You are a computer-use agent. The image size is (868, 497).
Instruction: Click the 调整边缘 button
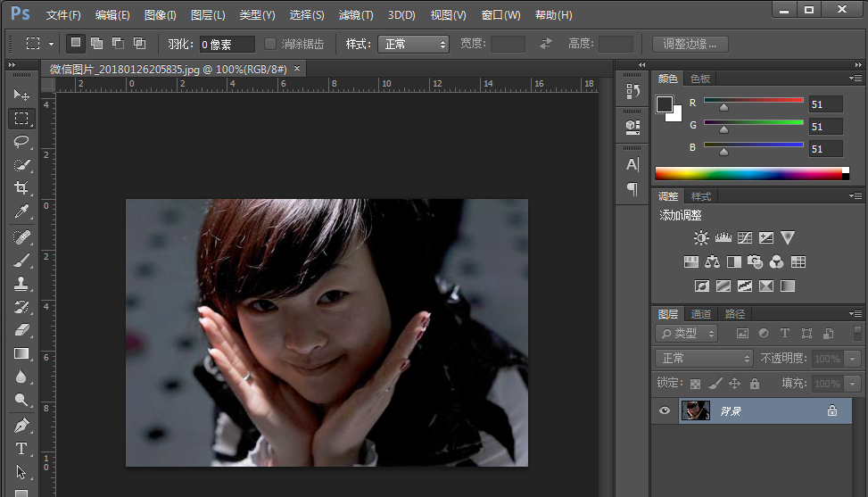[690, 44]
